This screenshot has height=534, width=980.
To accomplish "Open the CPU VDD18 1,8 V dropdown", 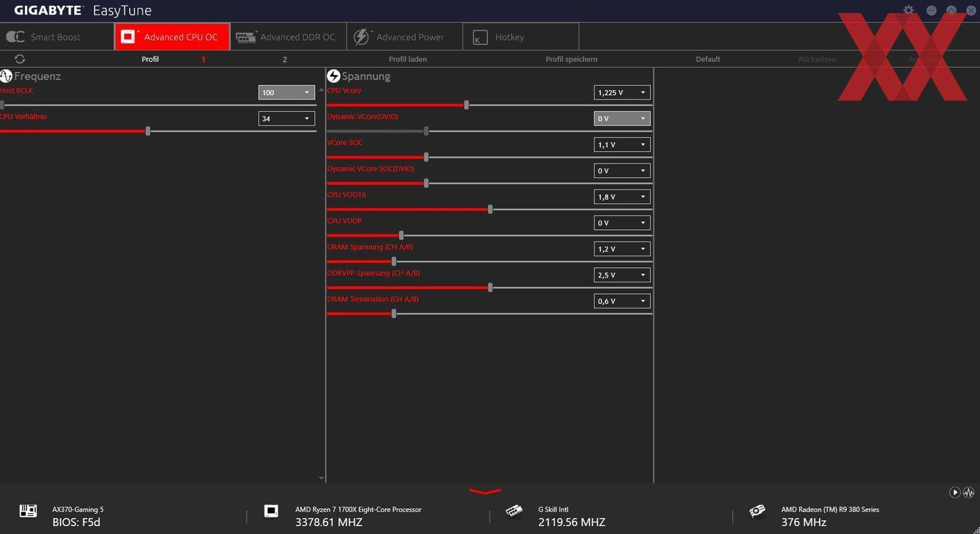I will click(x=622, y=197).
